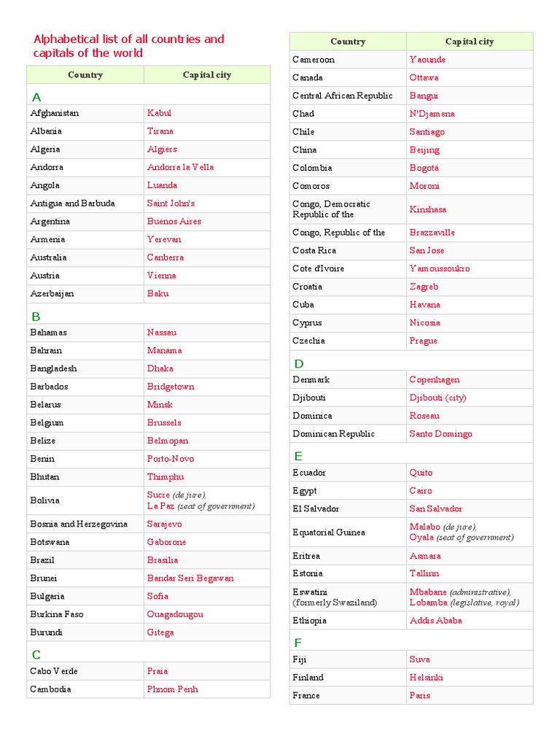Screen dimensions: 560x747
Task: Click the Copenhagen link
Action: tap(435, 380)
